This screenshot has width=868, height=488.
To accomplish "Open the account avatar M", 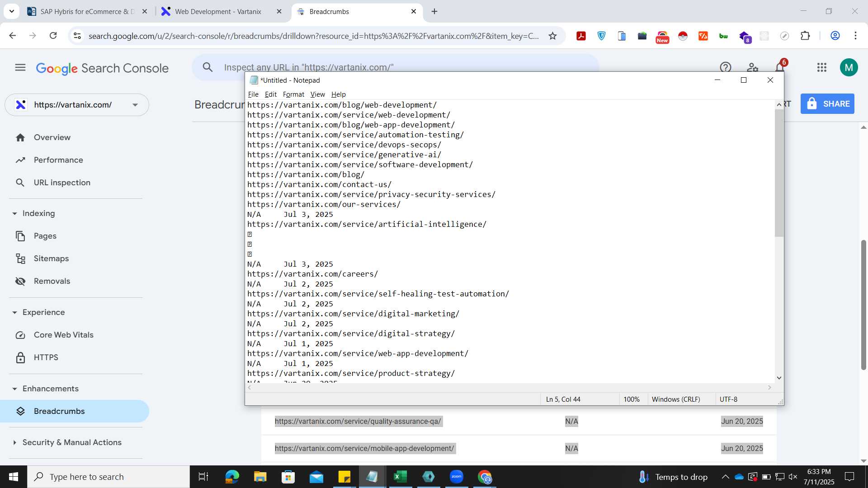I will coord(849,68).
